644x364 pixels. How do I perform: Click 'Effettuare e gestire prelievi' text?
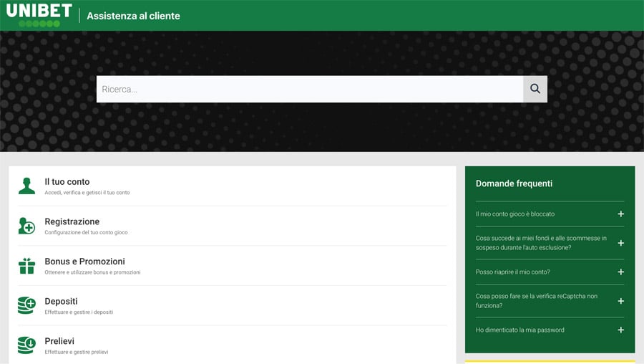[x=77, y=352]
